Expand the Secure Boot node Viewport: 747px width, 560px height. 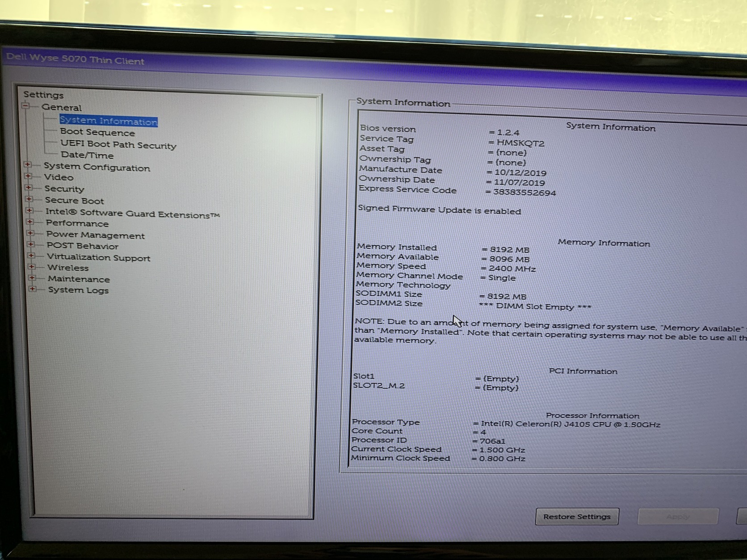click(29, 199)
